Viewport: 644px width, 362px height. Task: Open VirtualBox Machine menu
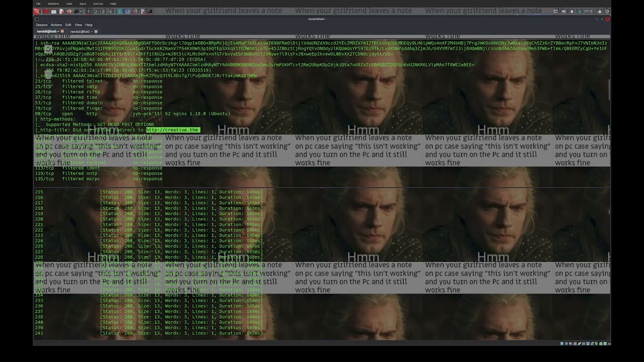[53, 4]
